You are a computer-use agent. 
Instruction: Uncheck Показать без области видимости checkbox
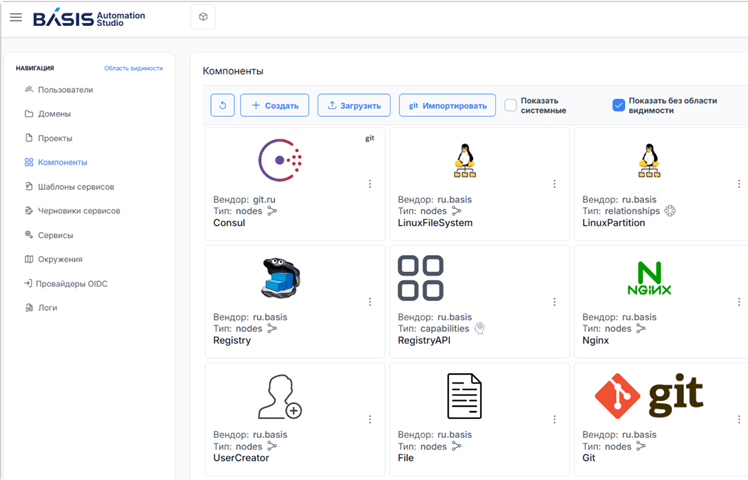point(618,105)
